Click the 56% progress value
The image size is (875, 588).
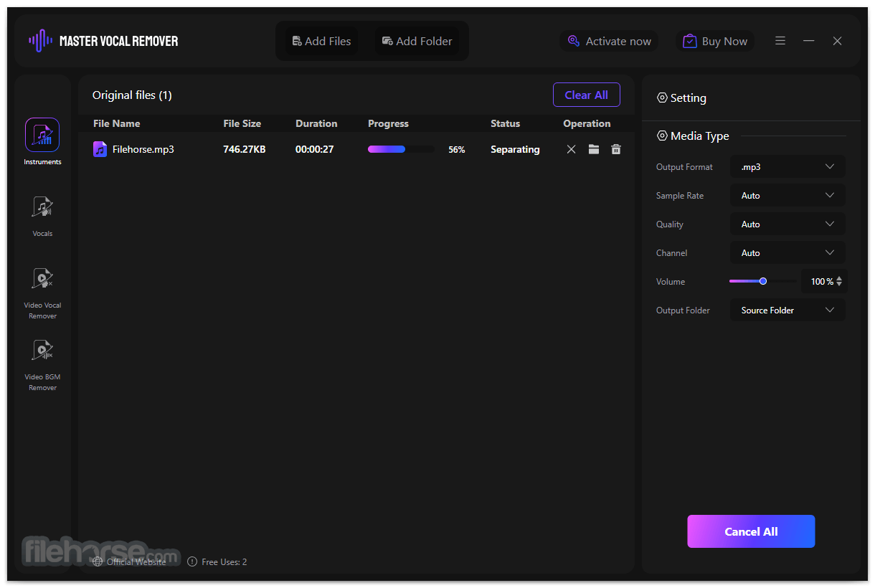click(457, 149)
